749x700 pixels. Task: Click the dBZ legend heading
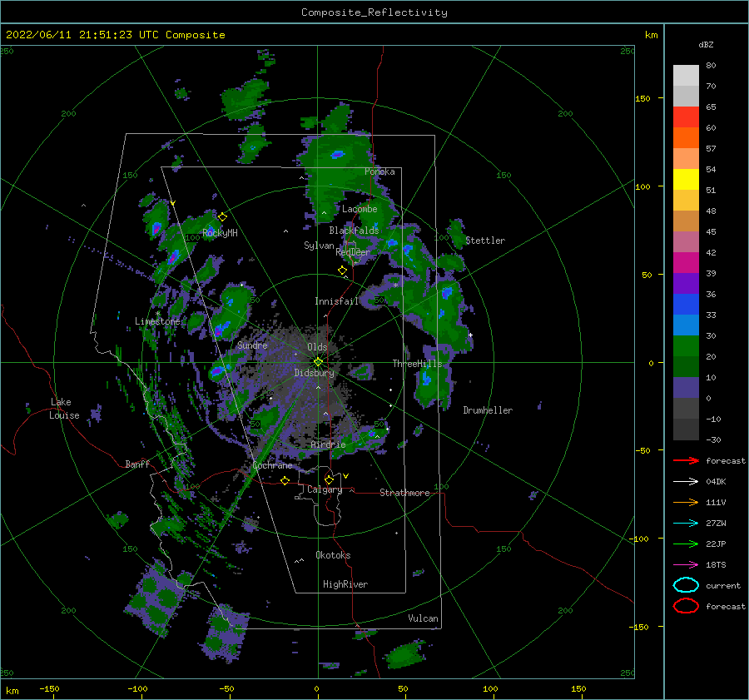click(706, 44)
